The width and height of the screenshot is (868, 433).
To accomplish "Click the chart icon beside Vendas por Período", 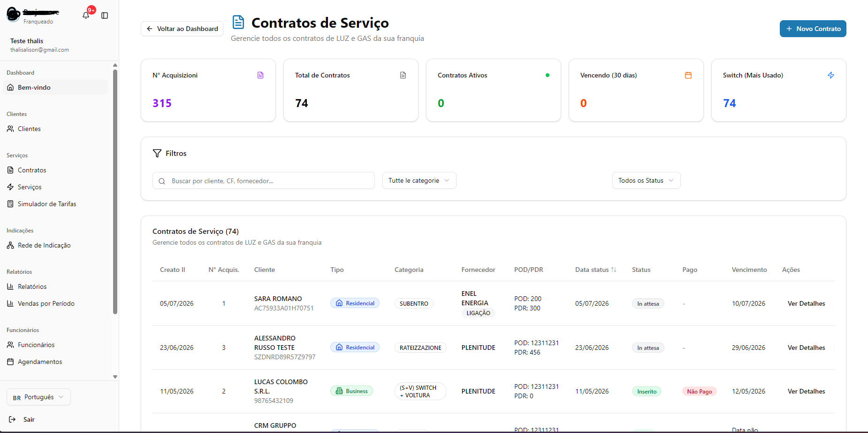I will click(10, 303).
